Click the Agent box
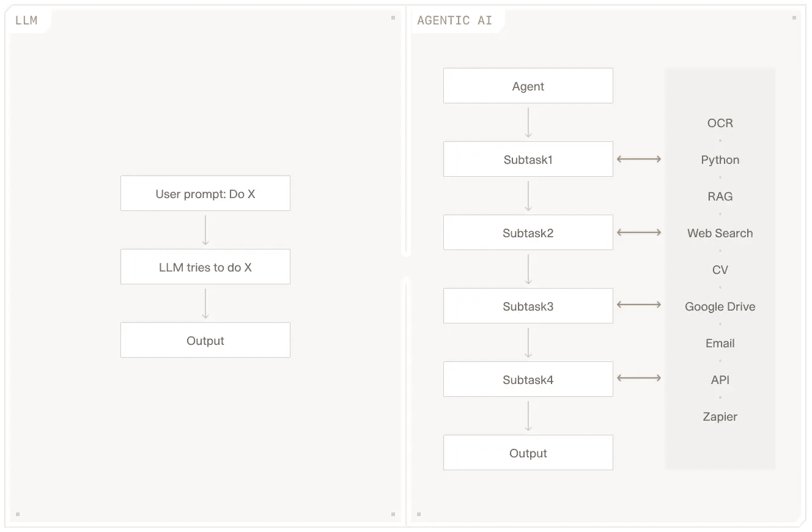 click(x=528, y=86)
